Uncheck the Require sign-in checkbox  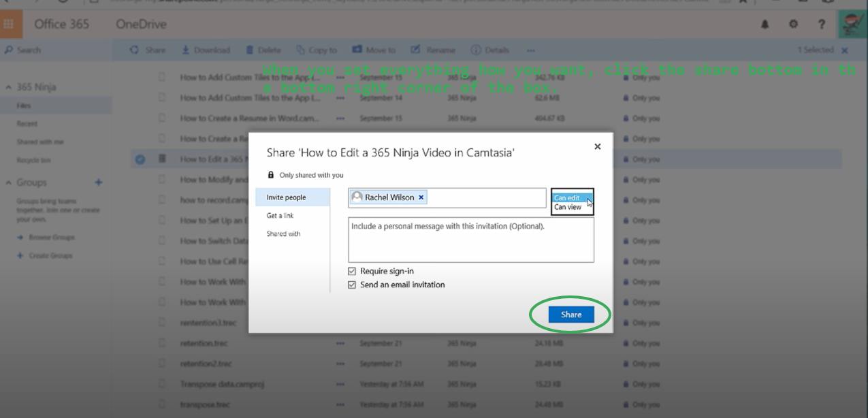point(352,271)
